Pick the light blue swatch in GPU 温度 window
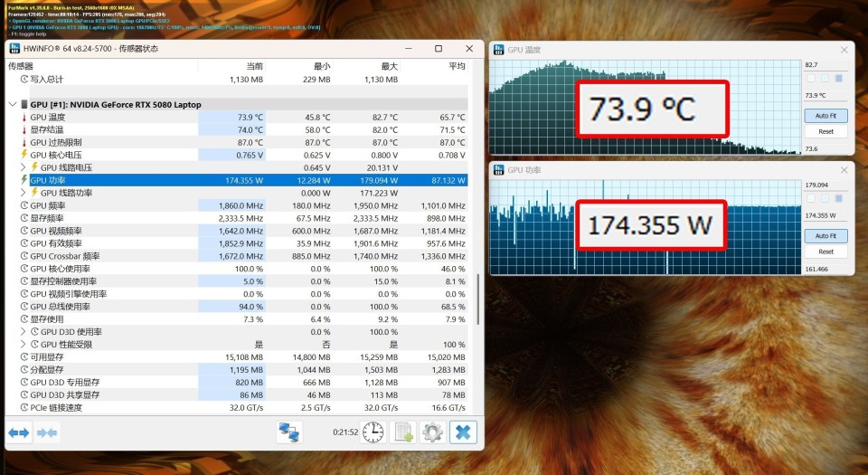This screenshot has width=868, height=475. [825, 78]
